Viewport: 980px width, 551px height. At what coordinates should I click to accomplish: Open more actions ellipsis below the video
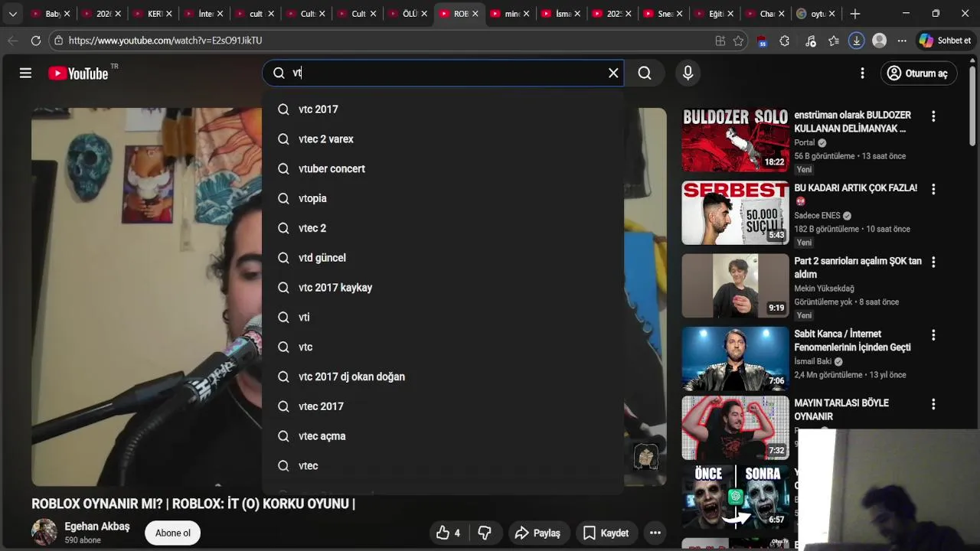[x=655, y=533]
